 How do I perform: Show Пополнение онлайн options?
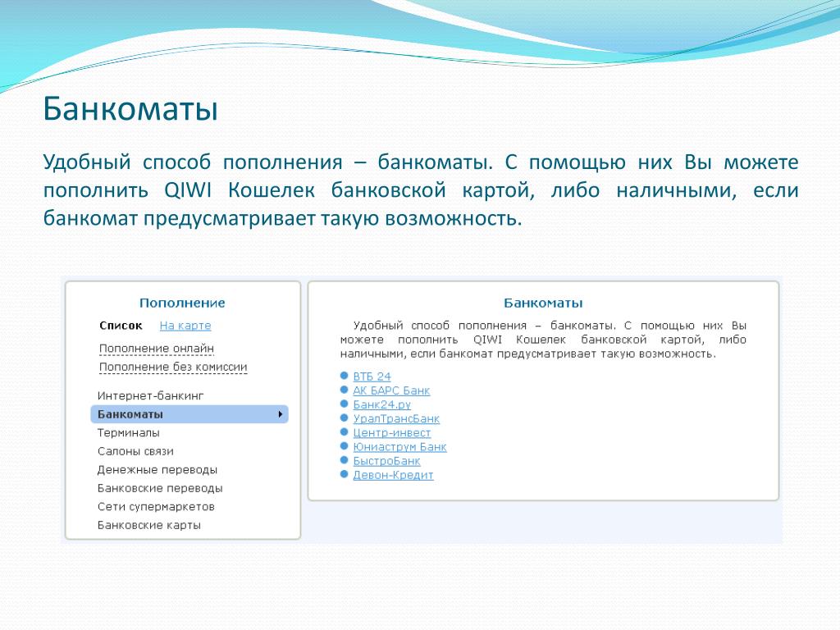tap(157, 349)
